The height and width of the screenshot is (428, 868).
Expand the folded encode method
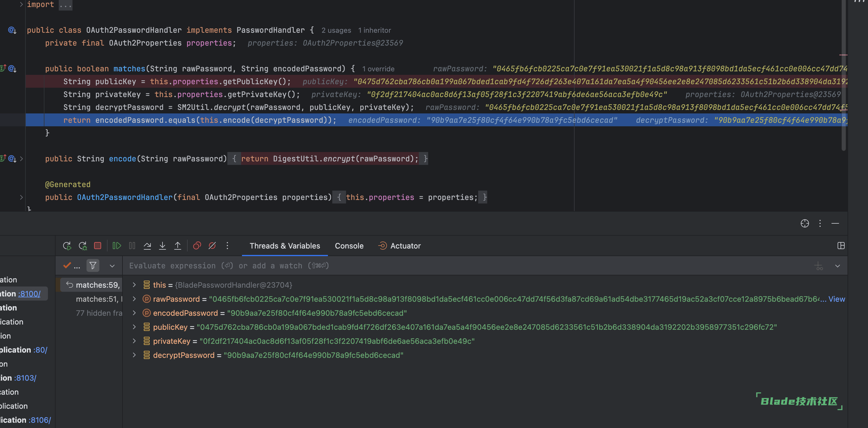point(21,159)
